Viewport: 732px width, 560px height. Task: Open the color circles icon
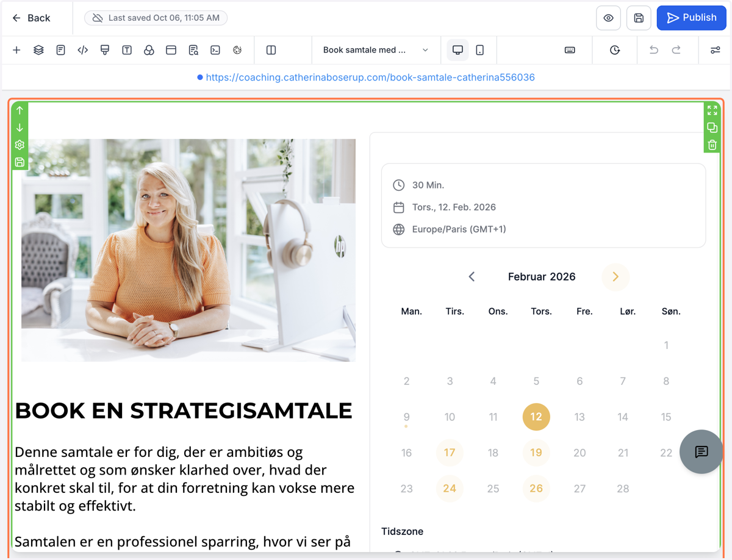[x=149, y=50]
